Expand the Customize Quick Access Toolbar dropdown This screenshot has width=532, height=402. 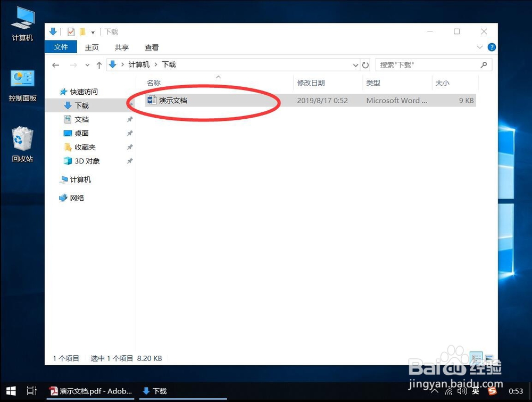click(x=92, y=31)
